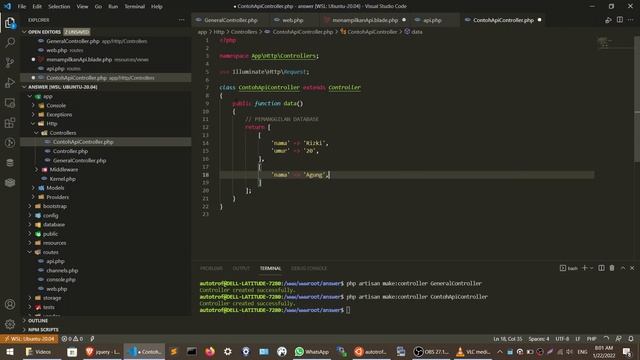The width and height of the screenshot is (640, 360).
Task: Open the Terminal menu
Action: pyautogui.click(x=135, y=6)
